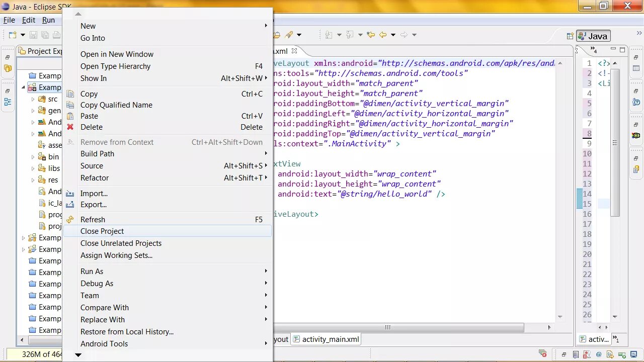Open the Android Tools submenu
The width and height of the screenshot is (644, 362).
pos(167,344)
